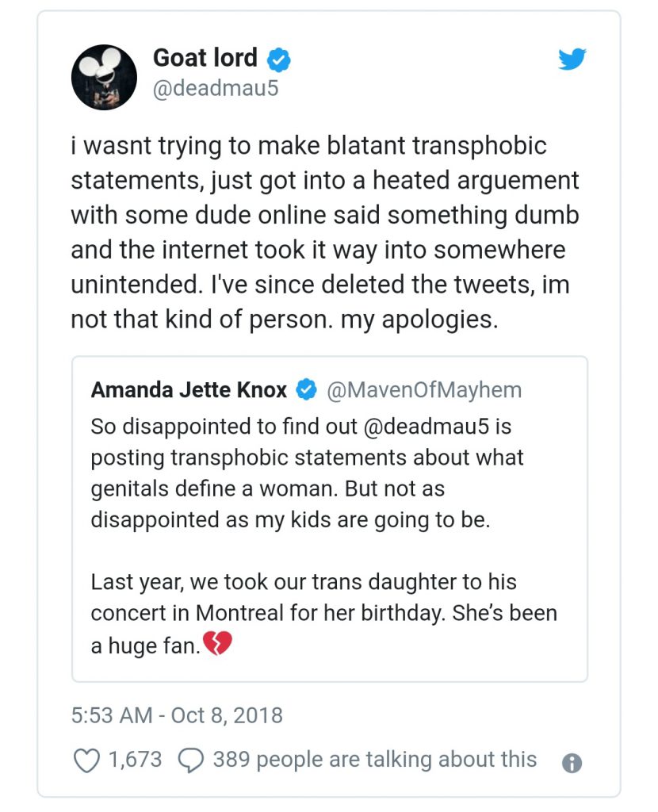Open Amanda Jette Knox profile name
This screenshot has height=812, width=658.
189,389
